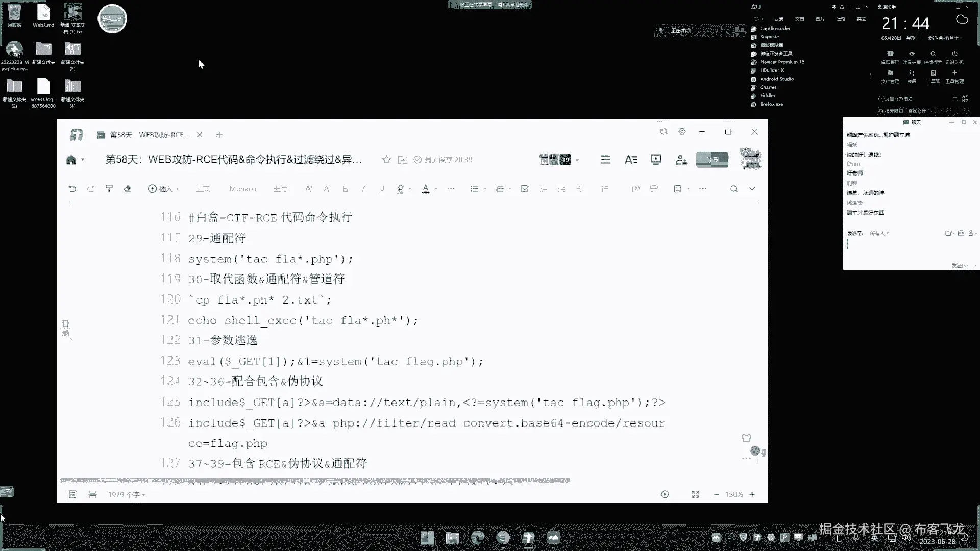980x551 pixels.
Task: Open the Monaco font dropdown
Action: click(242, 189)
